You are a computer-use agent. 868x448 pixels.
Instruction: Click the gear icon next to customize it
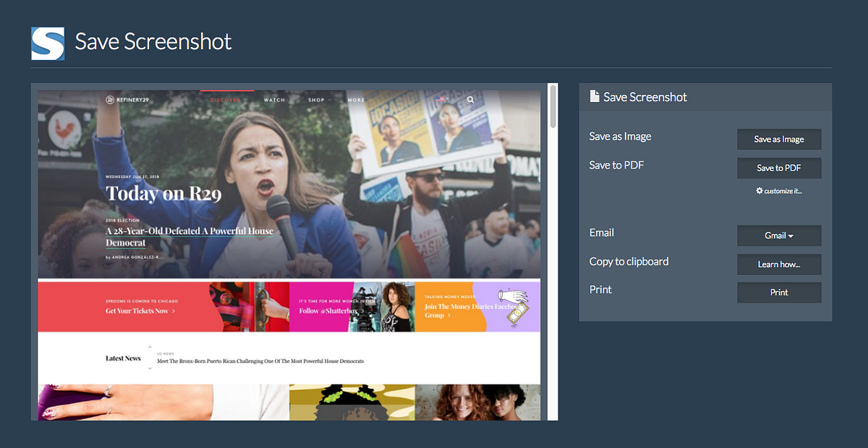[759, 191]
